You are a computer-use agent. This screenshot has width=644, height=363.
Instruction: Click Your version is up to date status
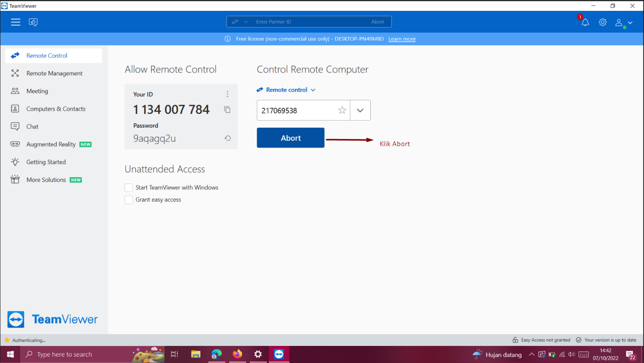(606, 340)
